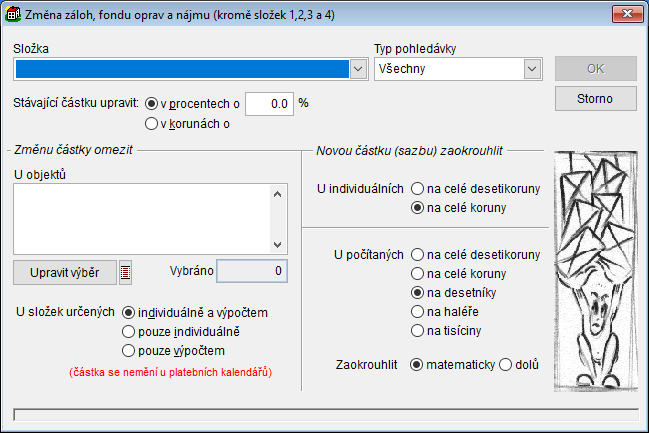Round individual amounts 'na celé desetikoruny'
Image resolution: width=649 pixels, height=433 pixels.
tap(417, 188)
